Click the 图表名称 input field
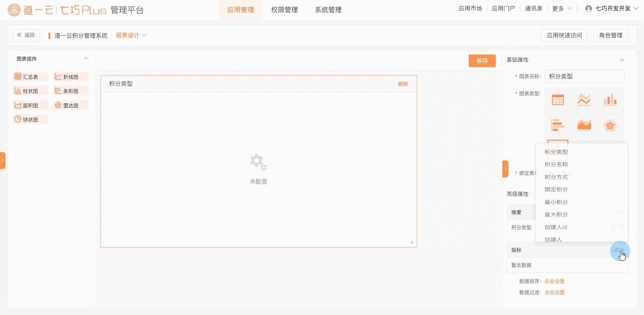 tap(584, 76)
